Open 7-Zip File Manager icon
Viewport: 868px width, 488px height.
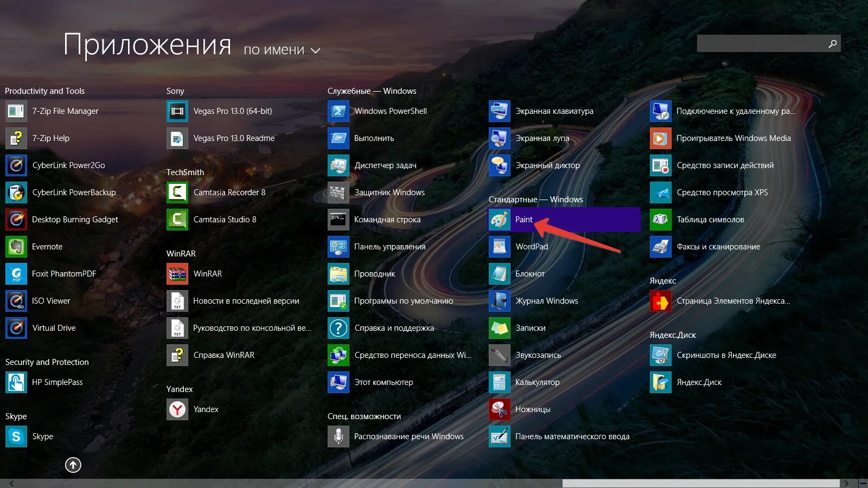tap(16, 111)
